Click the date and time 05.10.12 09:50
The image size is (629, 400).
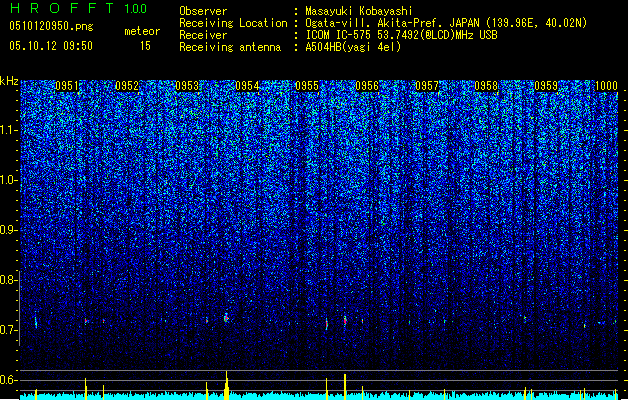(x=51, y=46)
